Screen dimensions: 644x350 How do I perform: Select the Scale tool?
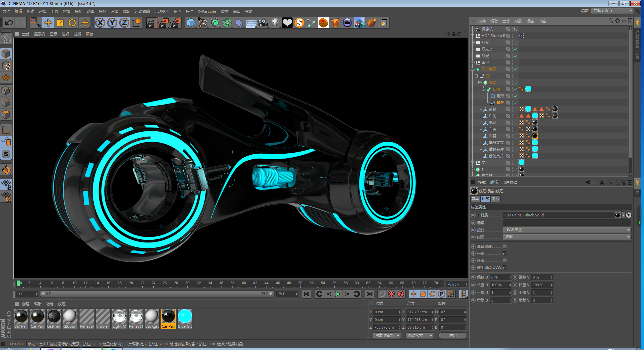click(x=60, y=23)
